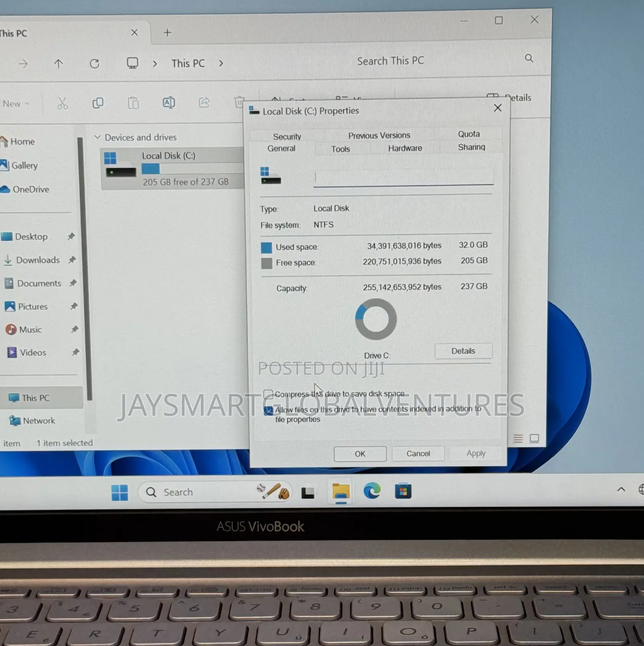Click the forward navigation arrow
The height and width of the screenshot is (646, 644).
(x=23, y=64)
